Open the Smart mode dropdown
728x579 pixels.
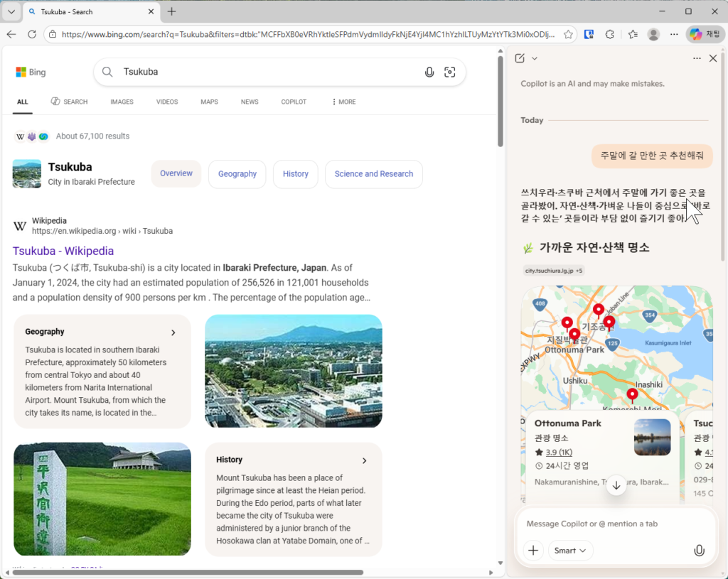(x=570, y=551)
